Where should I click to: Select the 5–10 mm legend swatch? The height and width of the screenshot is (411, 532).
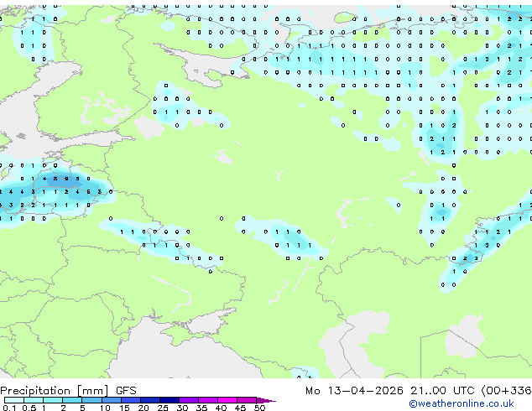click(x=91, y=400)
